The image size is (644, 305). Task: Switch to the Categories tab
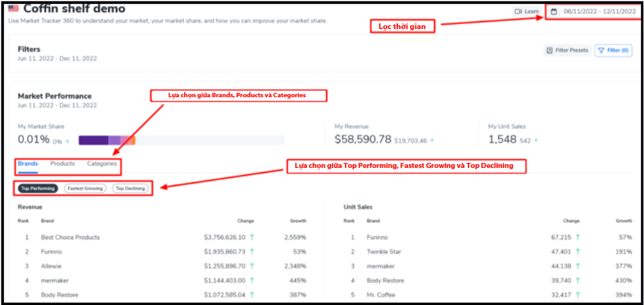102,164
